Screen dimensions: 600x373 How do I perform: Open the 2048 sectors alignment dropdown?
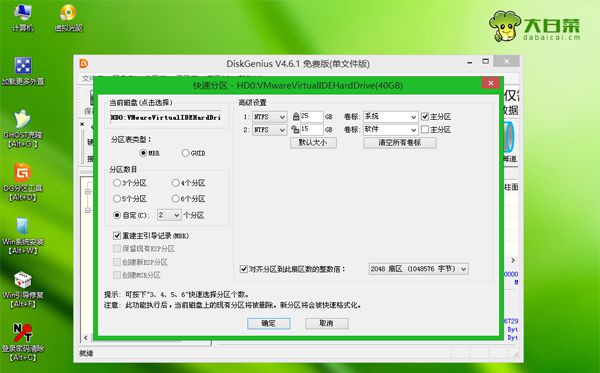tap(418, 269)
